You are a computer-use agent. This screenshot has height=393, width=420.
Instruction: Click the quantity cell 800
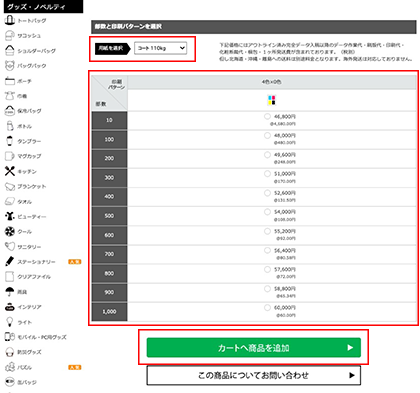109,274
